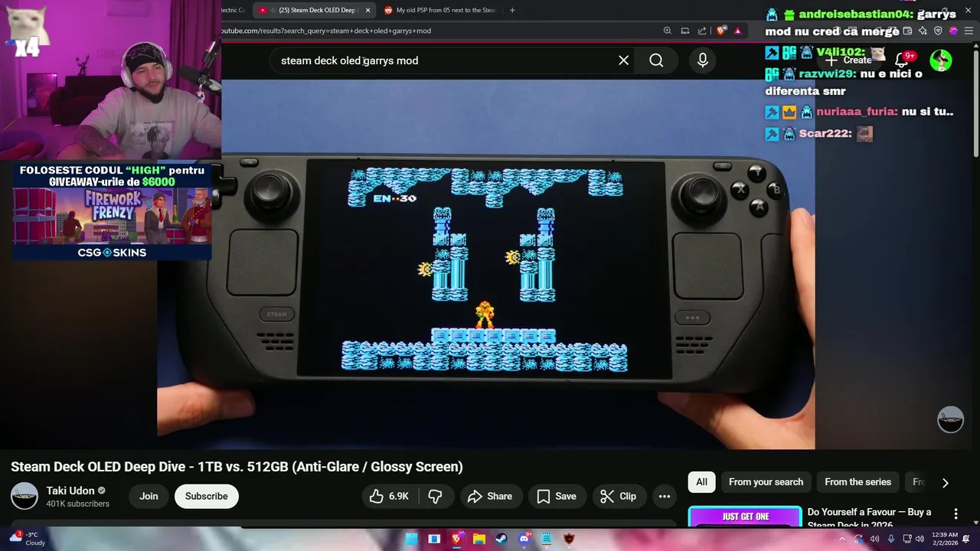980x551 pixels.
Task: Close the Steam Deck OLED Deep browser tab
Action: click(367, 10)
